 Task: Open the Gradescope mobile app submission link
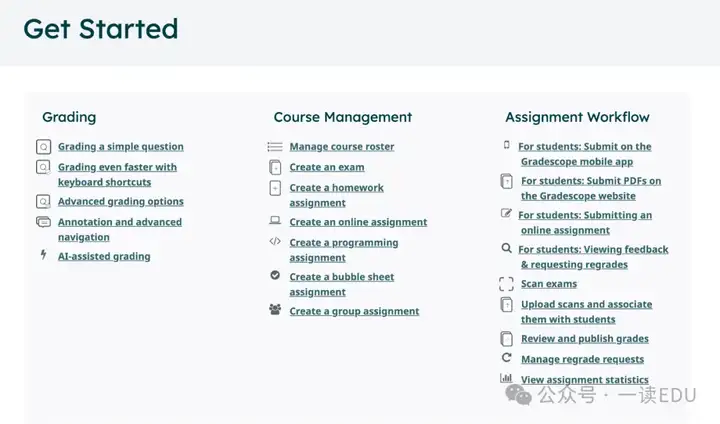coord(585,154)
